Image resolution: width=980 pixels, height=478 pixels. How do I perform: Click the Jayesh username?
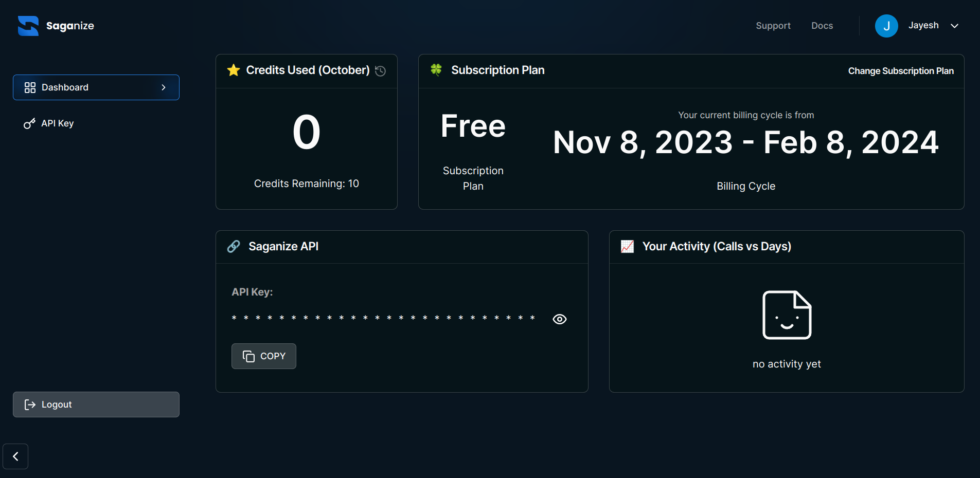(x=923, y=25)
